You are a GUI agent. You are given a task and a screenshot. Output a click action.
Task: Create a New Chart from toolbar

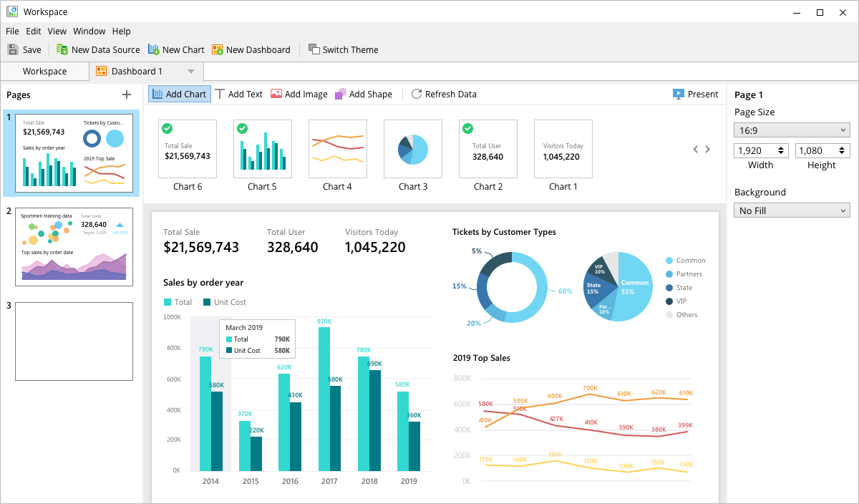154,49
